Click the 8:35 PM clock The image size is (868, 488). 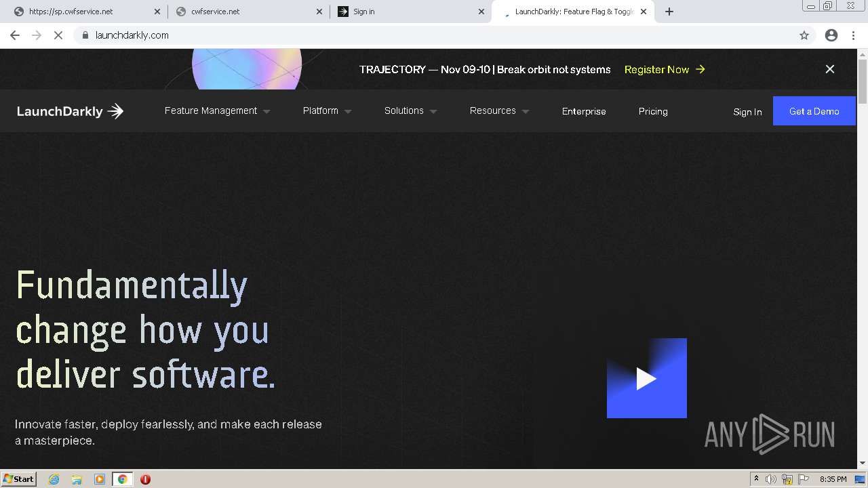point(833,479)
